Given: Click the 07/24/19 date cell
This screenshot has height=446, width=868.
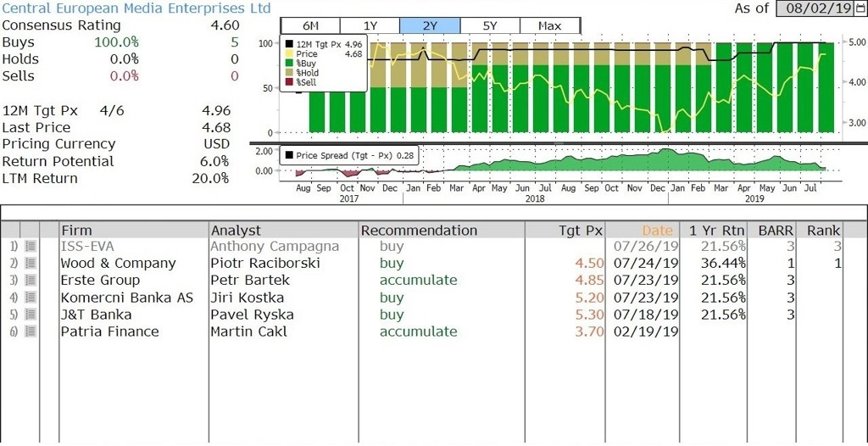Looking at the screenshot, I should (646, 263).
